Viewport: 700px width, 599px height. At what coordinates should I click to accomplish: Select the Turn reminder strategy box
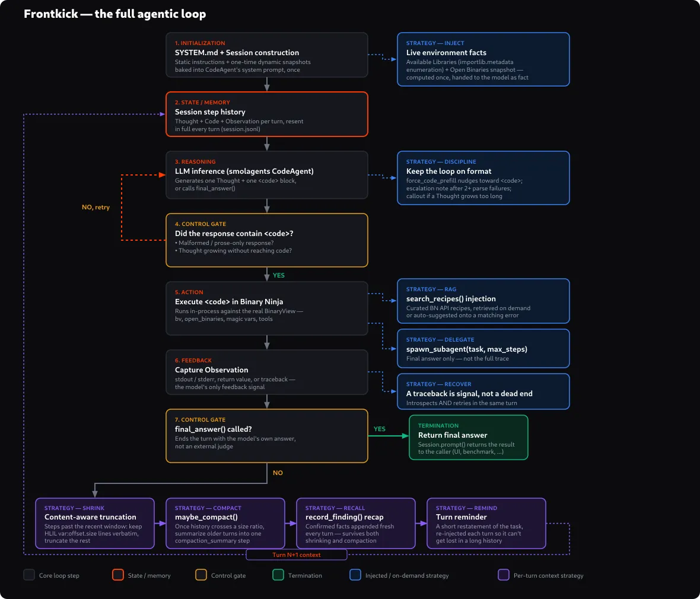tap(486, 523)
